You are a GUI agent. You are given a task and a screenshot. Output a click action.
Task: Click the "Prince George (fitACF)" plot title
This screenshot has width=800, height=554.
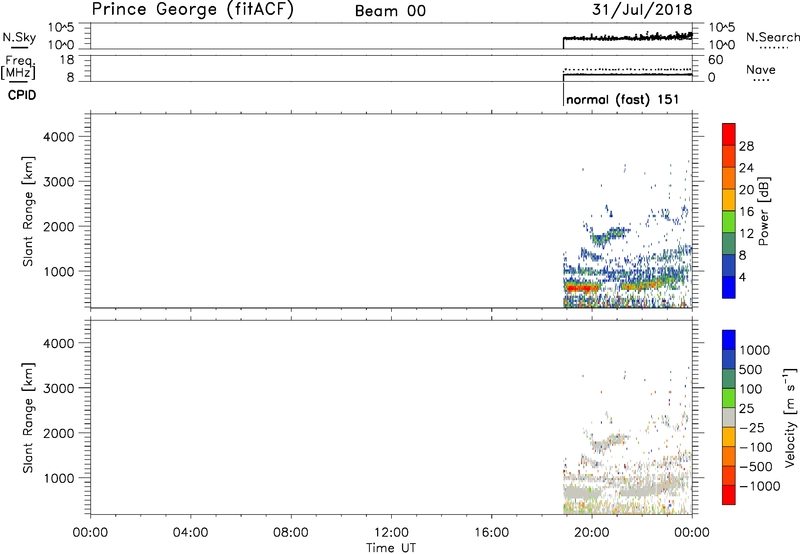[193, 10]
